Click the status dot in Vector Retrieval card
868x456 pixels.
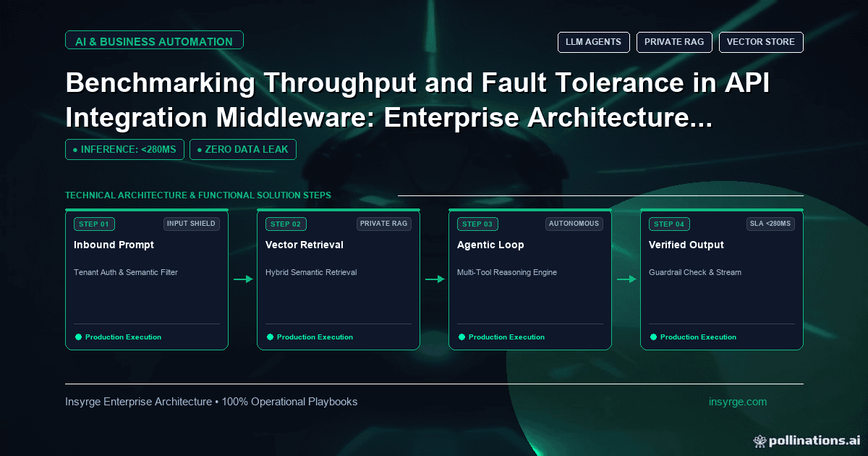click(x=270, y=337)
